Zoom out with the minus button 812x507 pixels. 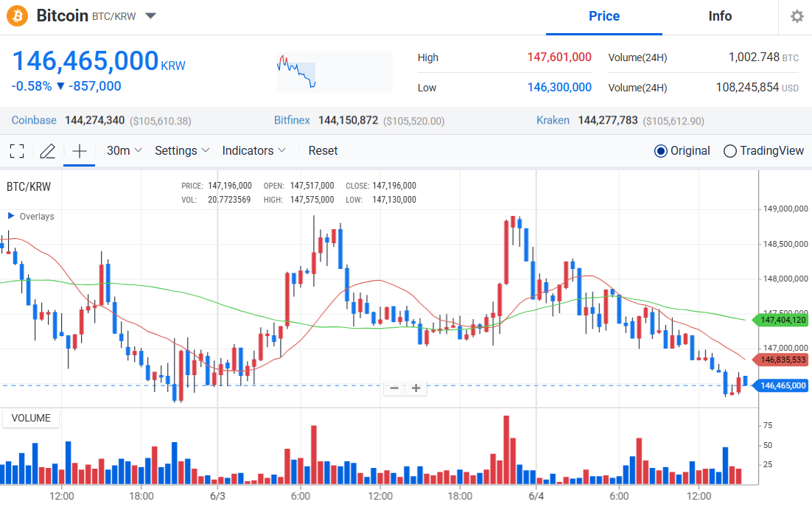395,388
